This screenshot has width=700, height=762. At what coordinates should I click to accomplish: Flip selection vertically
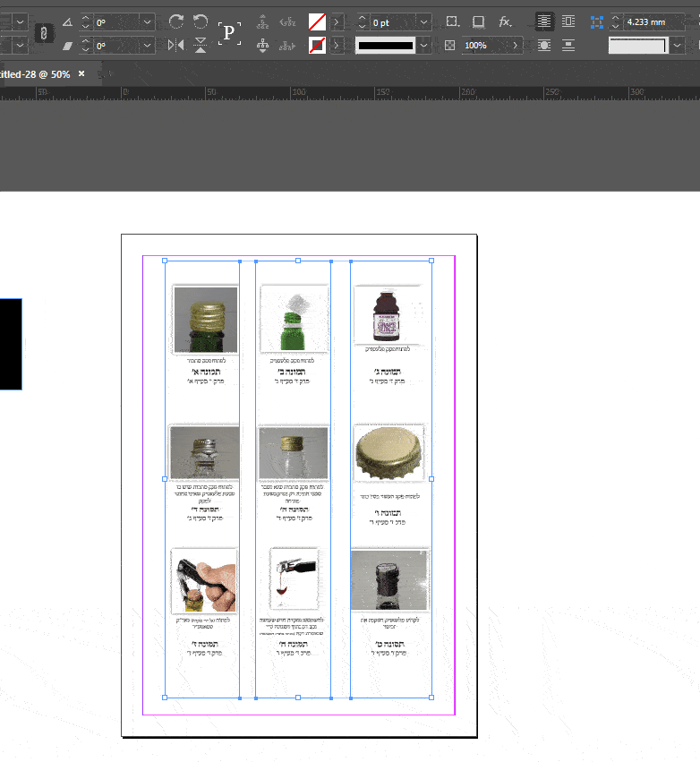pyautogui.click(x=201, y=46)
